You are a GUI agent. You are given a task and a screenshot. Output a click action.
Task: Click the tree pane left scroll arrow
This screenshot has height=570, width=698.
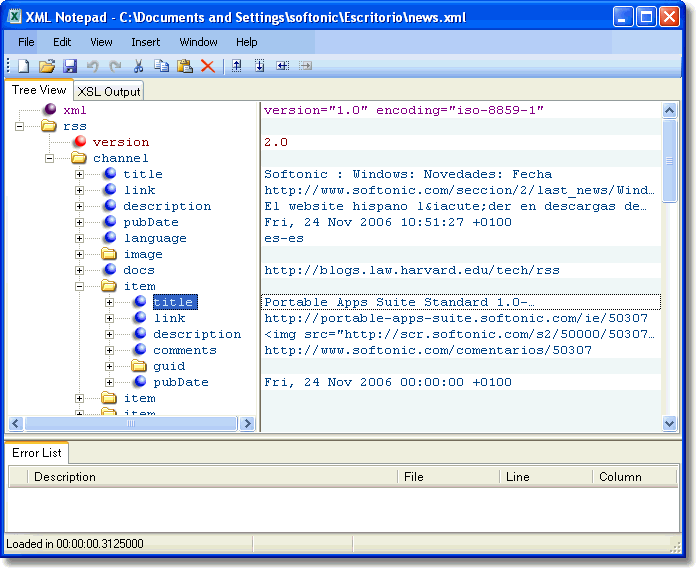[16, 423]
